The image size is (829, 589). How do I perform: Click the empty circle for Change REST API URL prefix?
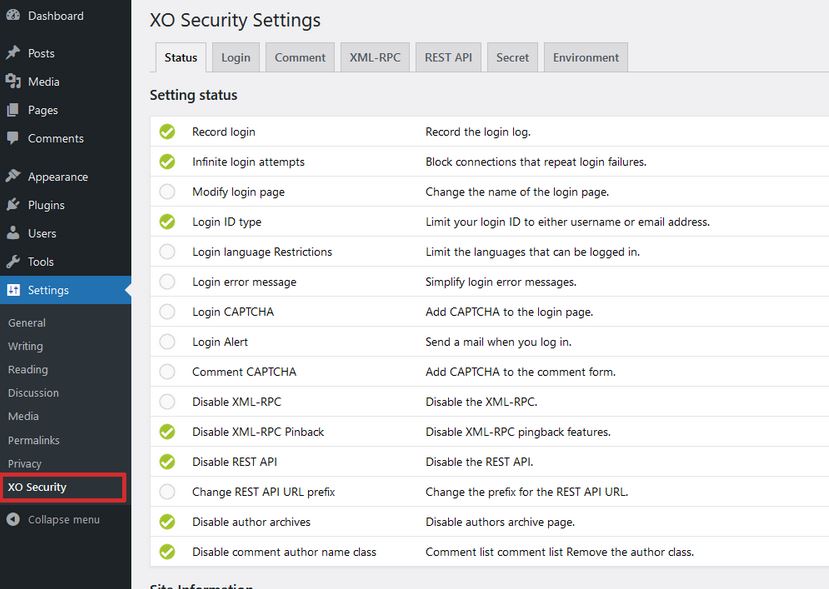[167, 492]
